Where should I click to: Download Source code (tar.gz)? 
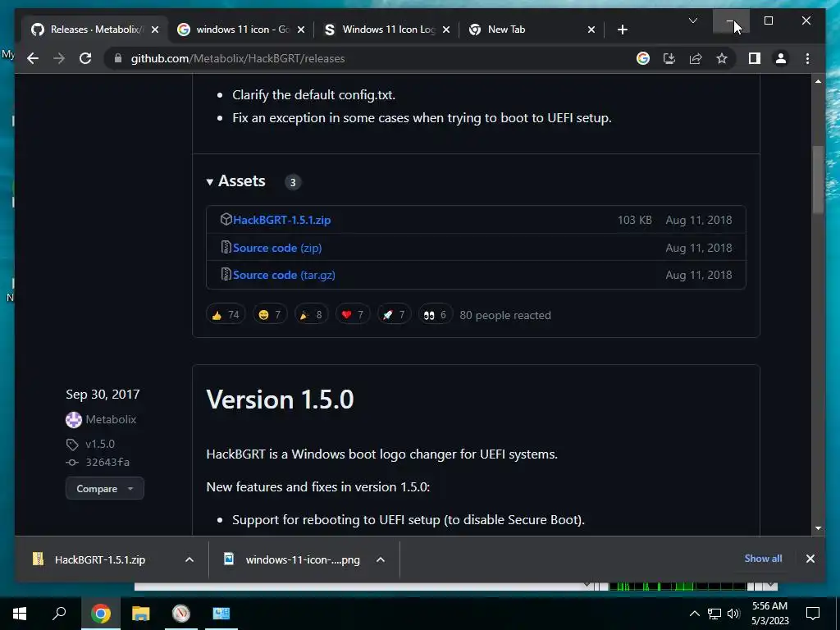[284, 275]
